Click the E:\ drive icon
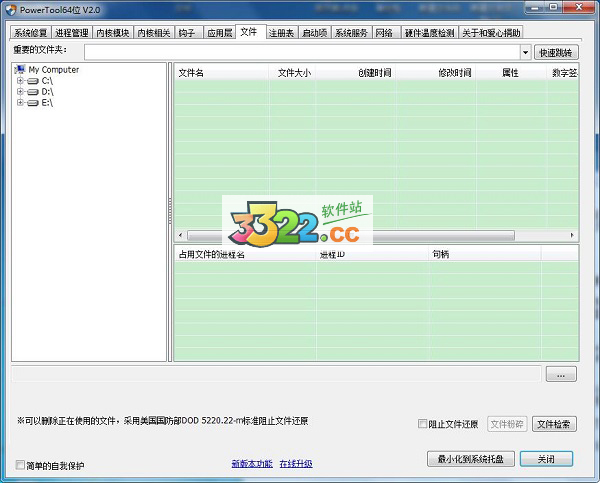 (x=33, y=103)
